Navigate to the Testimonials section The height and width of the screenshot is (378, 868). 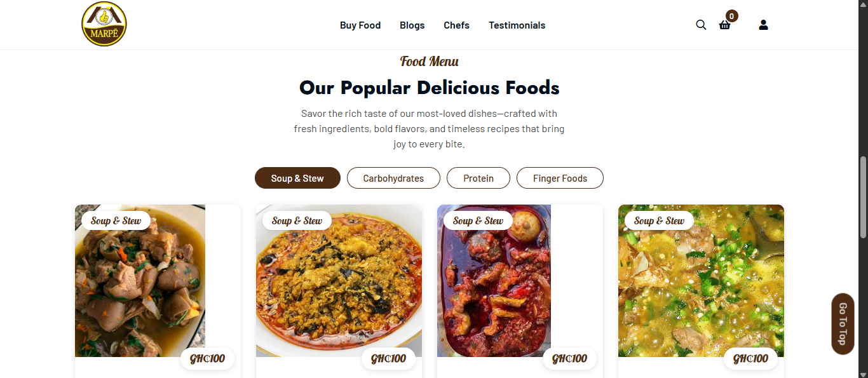coord(517,25)
